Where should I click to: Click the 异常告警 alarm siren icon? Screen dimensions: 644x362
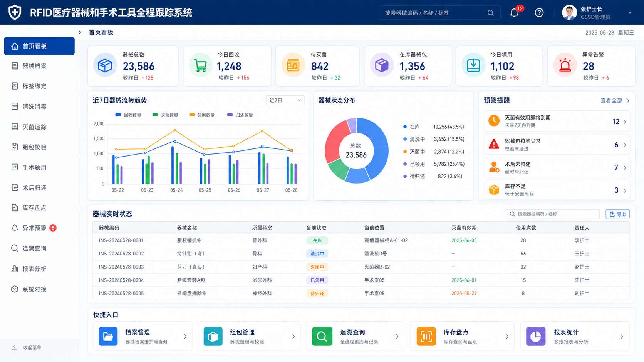tap(565, 65)
